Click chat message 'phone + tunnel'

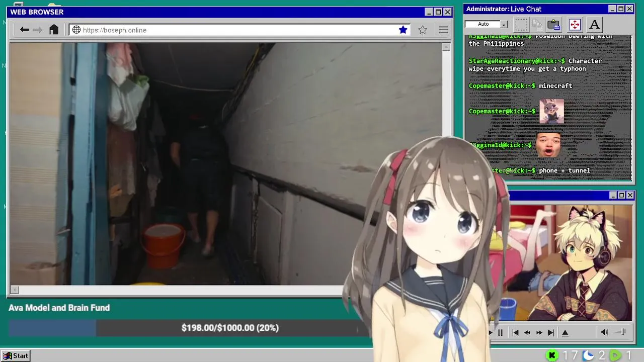(x=565, y=170)
